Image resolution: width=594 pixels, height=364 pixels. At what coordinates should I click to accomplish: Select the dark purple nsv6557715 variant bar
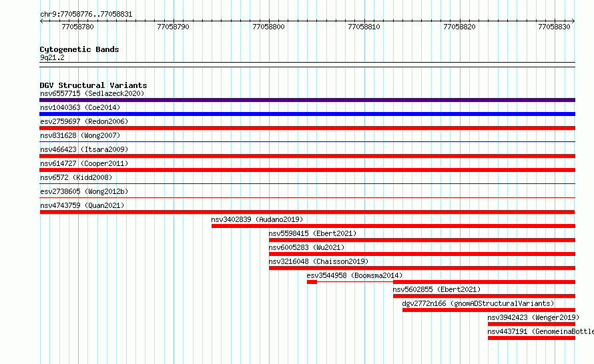[x=307, y=100]
